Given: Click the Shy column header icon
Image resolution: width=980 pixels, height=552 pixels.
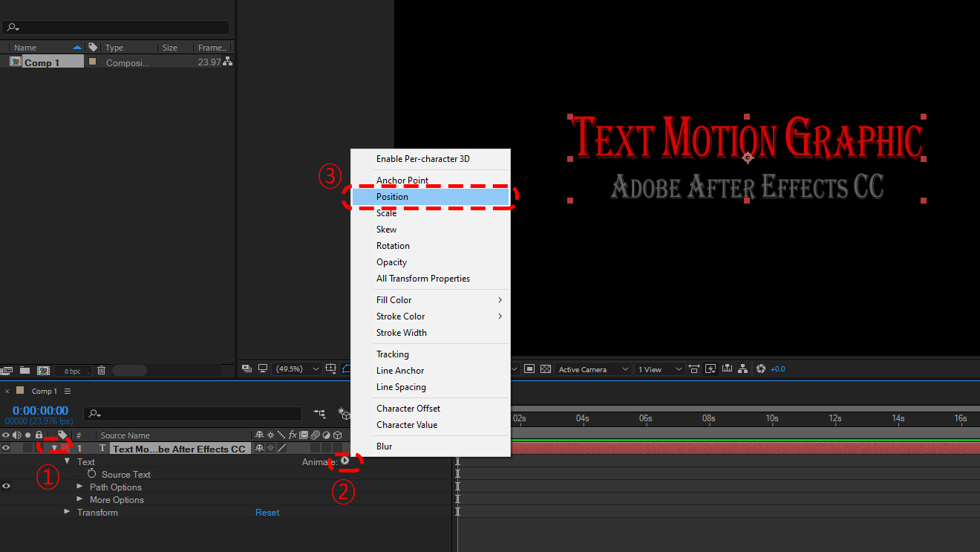Looking at the screenshot, I should tap(259, 435).
